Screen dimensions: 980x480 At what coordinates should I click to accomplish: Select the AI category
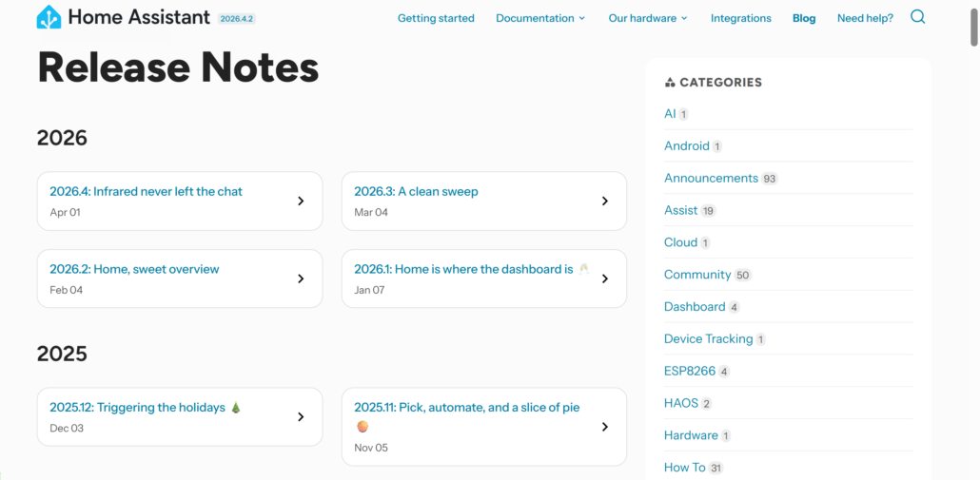tap(670, 114)
